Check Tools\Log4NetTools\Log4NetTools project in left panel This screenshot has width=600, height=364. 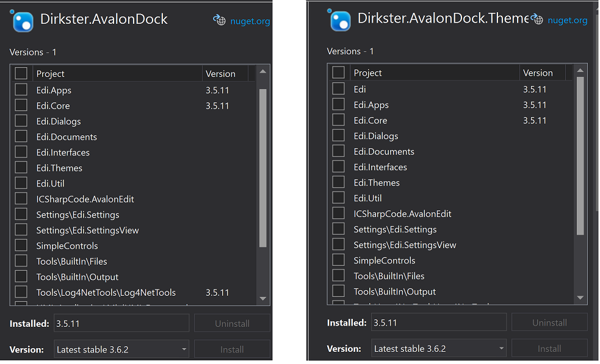21,292
